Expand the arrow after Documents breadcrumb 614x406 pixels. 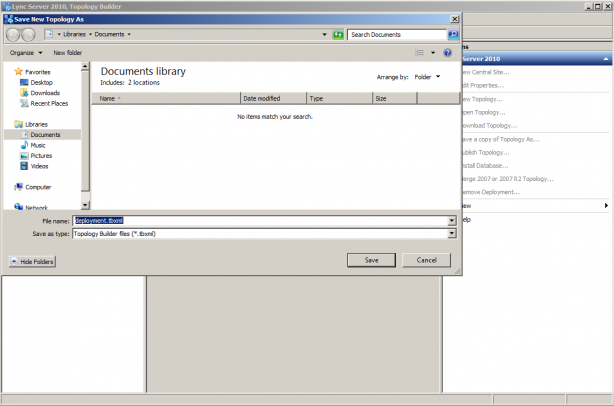[x=129, y=34]
